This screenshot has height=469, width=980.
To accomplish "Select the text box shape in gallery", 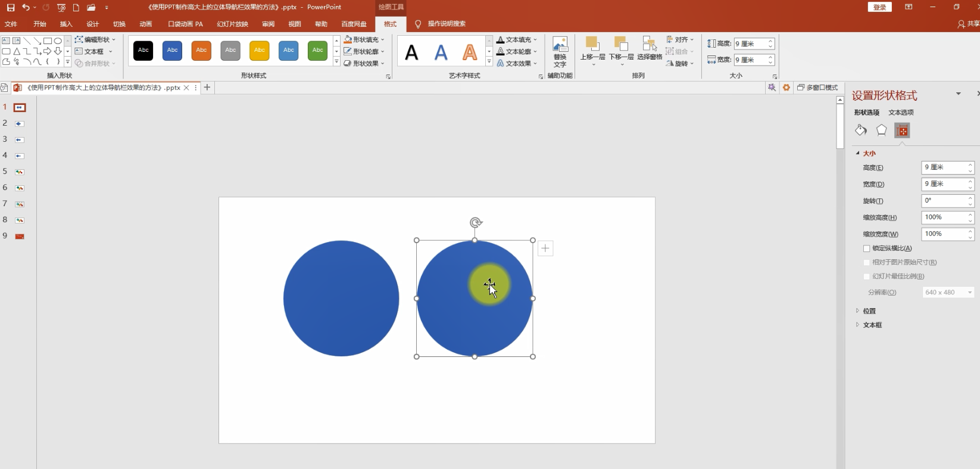I will tap(6, 41).
